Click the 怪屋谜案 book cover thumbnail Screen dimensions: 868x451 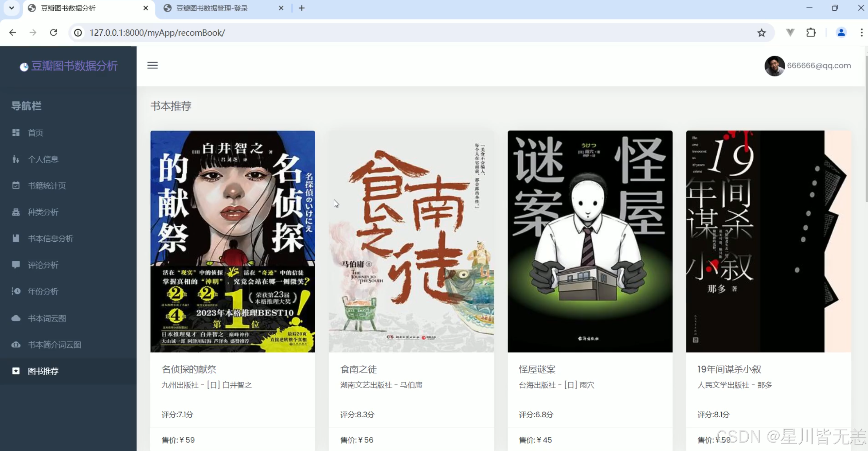tap(590, 241)
